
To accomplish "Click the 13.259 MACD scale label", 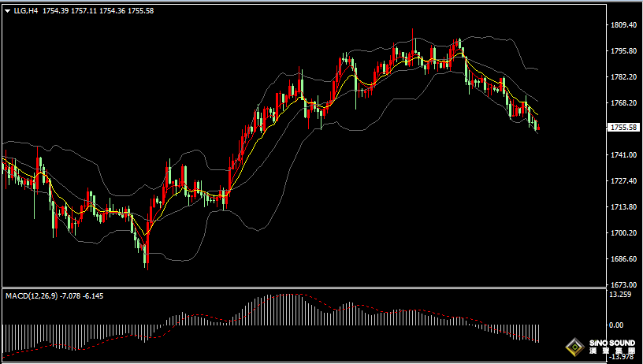I will coord(620,295).
